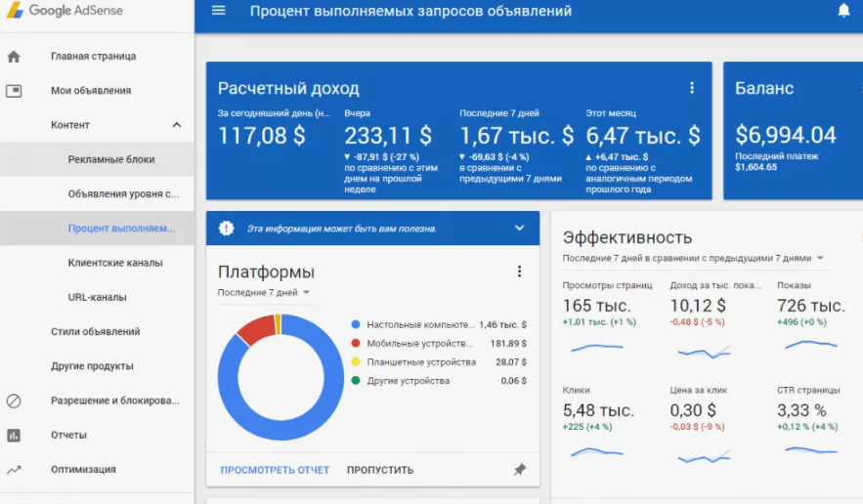Viewport: 863px width, 504px height.
Task: Click last 7 days value 1,67 тыс. $
Action: pos(516,136)
